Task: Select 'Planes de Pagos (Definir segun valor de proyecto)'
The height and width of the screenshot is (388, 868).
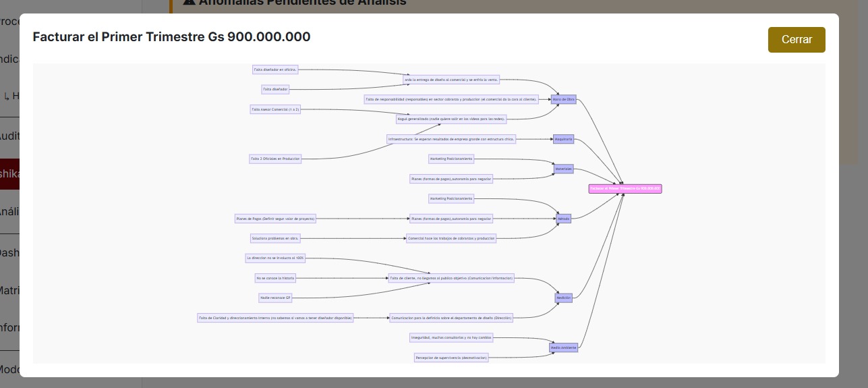Action: (275, 219)
